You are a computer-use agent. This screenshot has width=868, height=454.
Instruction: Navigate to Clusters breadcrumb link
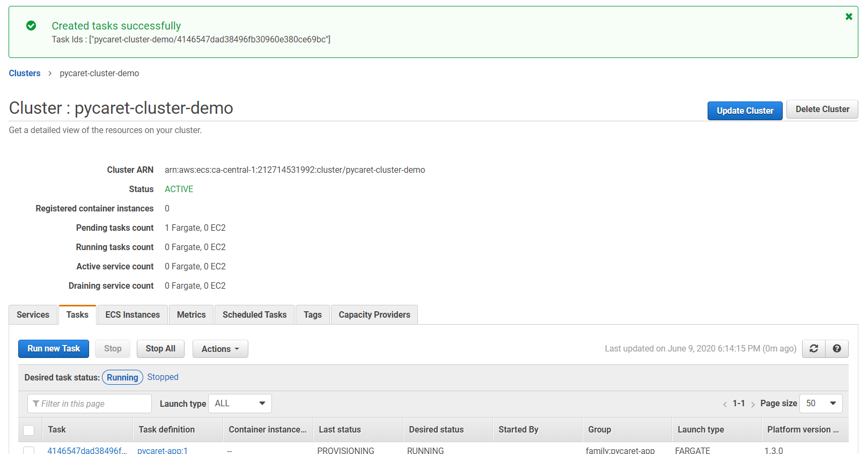tap(25, 74)
